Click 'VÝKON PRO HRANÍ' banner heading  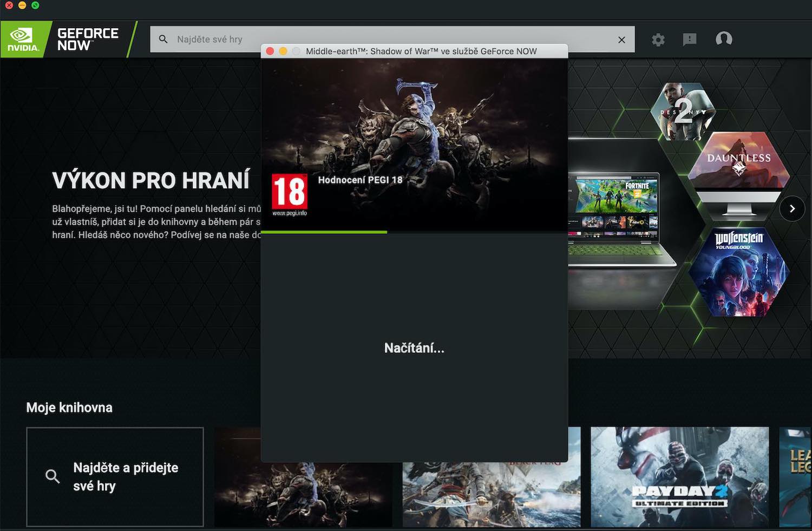(x=151, y=181)
